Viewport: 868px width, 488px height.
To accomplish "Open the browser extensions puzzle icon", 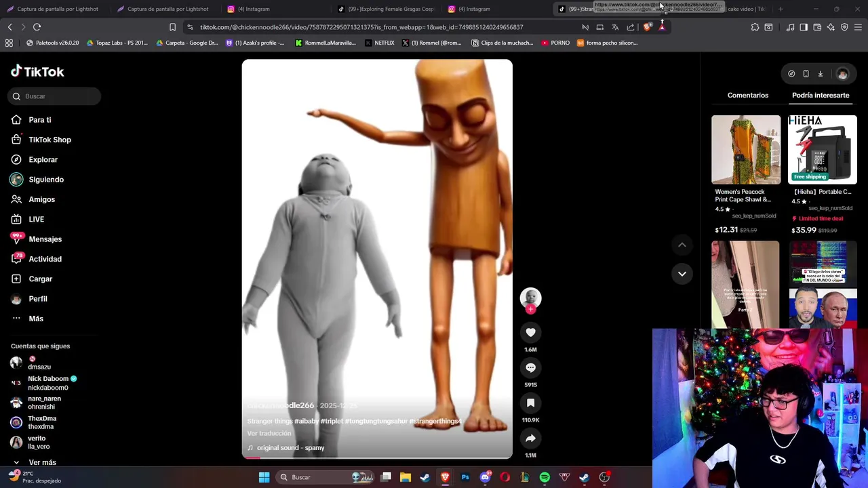I will click(755, 27).
